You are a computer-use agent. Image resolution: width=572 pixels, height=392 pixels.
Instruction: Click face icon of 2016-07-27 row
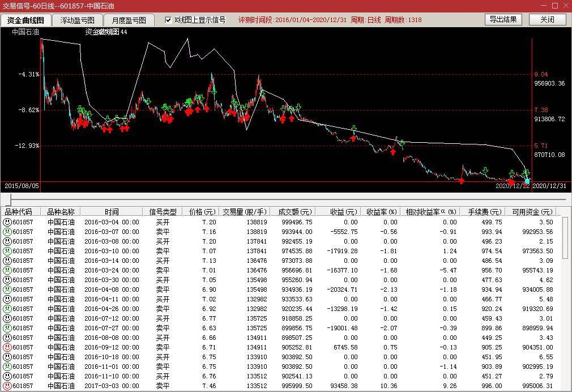pyautogui.click(x=7, y=328)
